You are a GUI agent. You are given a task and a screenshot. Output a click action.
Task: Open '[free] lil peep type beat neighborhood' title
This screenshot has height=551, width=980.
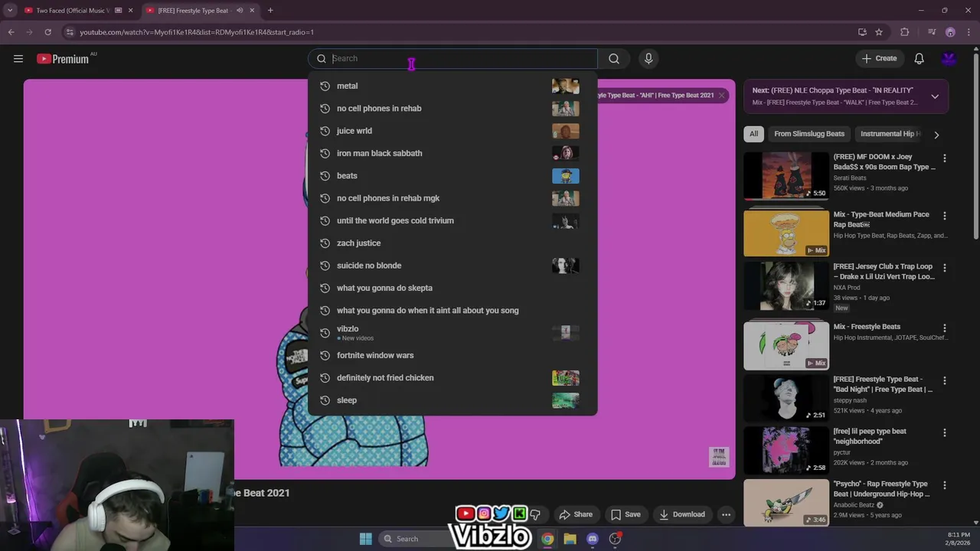(x=870, y=436)
